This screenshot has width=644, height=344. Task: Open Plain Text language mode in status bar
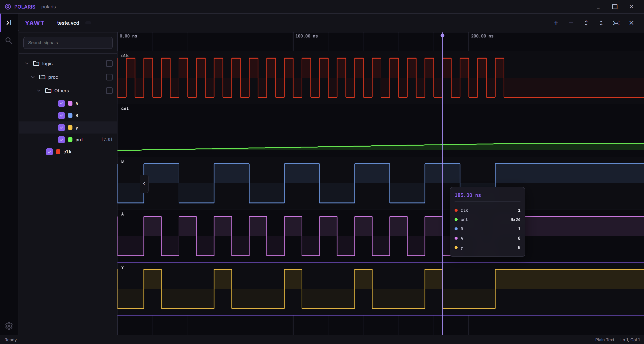(x=605, y=340)
